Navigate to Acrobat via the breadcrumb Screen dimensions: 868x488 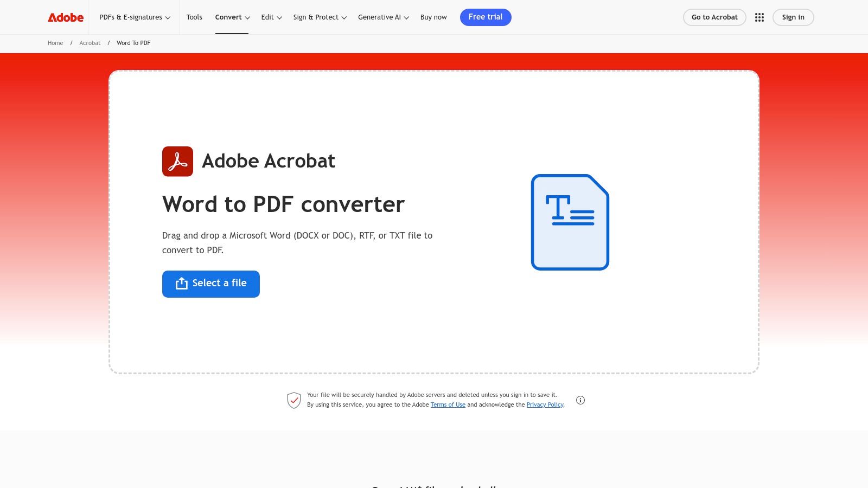pos(90,43)
